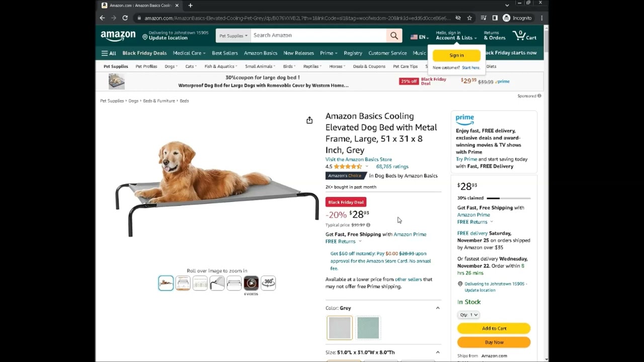Click the 30% claimed progress bar

tap(508, 198)
